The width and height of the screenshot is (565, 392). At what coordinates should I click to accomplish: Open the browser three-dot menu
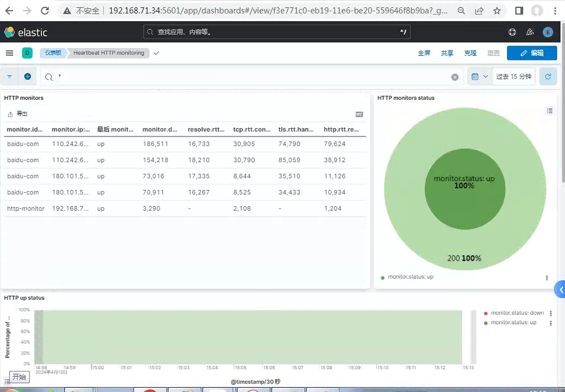click(555, 11)
